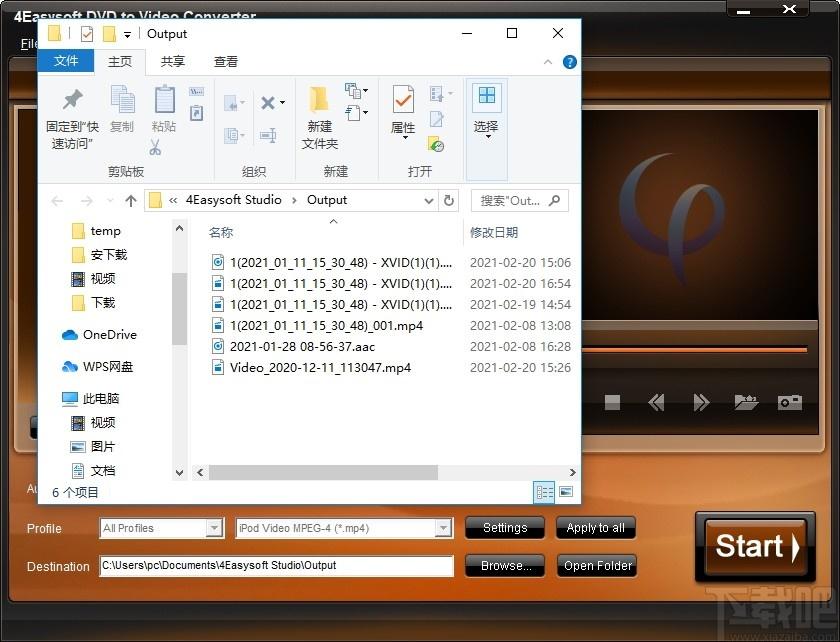
Task: Open Explorer help question-mark icon
Action: point(569,62)
